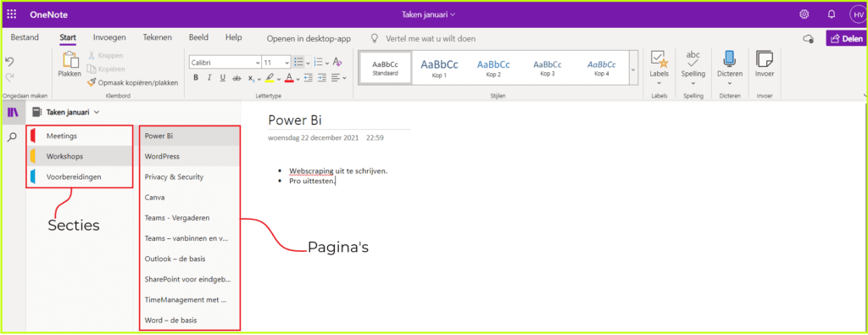The height and width of the screenshot is (335, 868).
Task: Apply the Kop 1 heading style
Action: pyautogui.click(x=440, y=68)
